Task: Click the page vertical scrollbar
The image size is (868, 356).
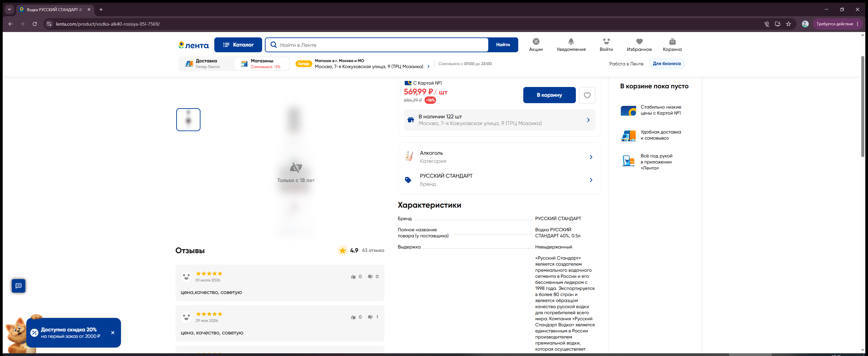Action: coord(863,106)
